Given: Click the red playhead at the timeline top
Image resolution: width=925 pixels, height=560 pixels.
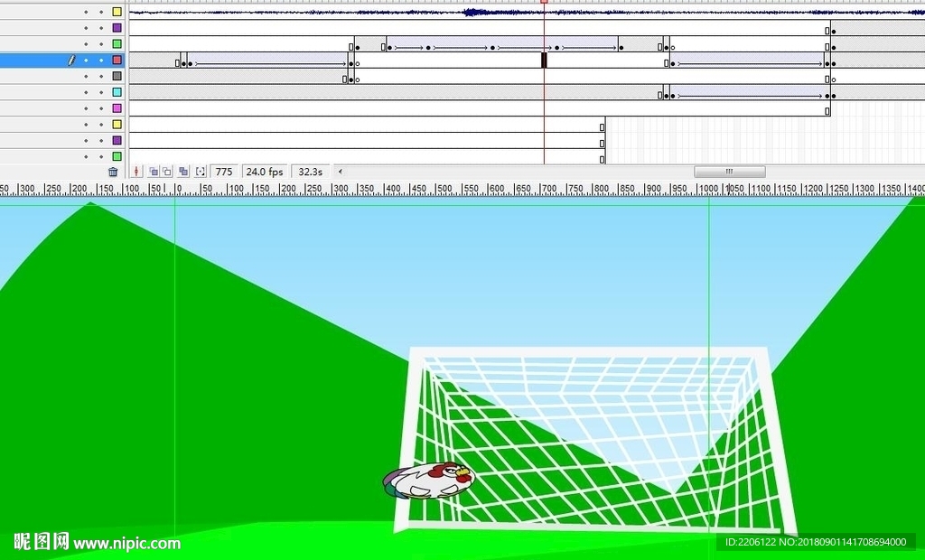Looking at the screenshot, I should tap(544, 2).
